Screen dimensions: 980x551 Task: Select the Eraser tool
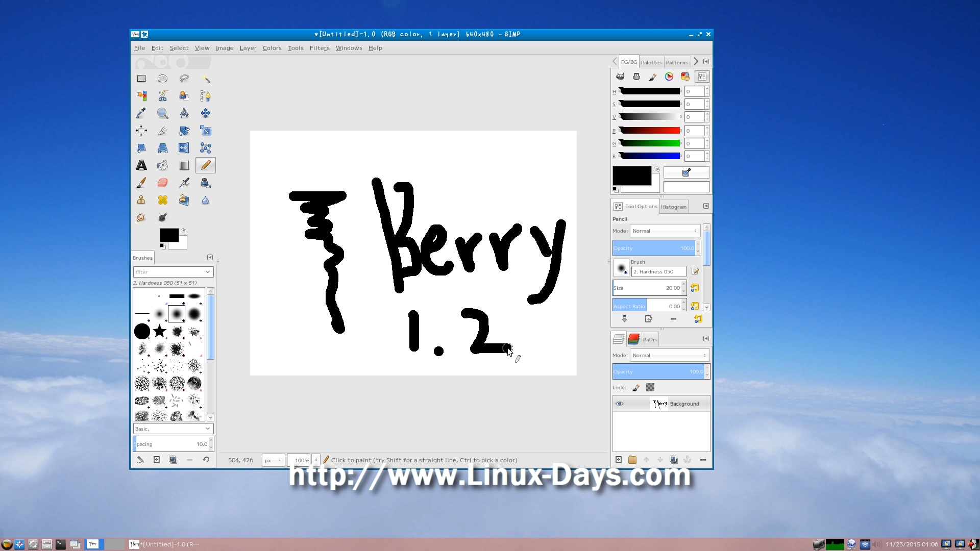(163, 183)
